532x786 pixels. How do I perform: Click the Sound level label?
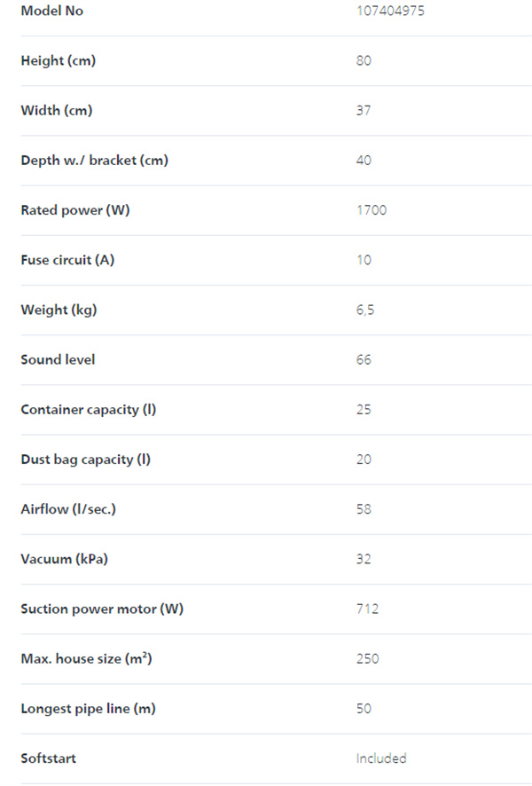pyautogui.click(x=58, y=359)
